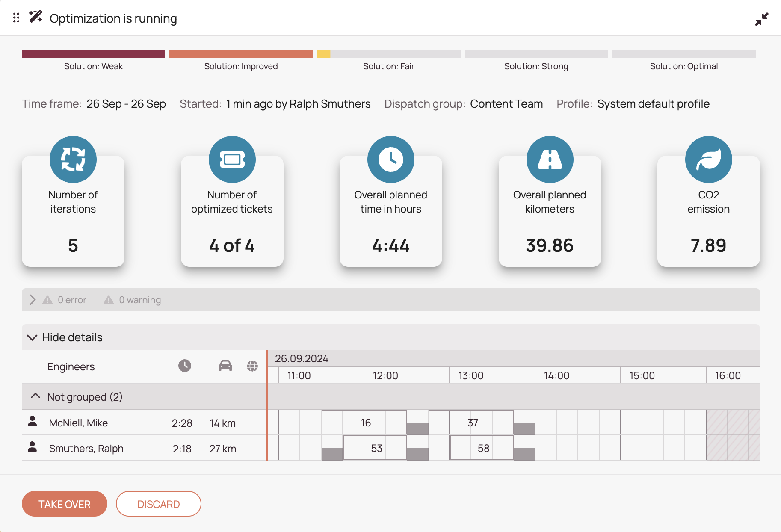Screen dimensions: 781x532
Task: Click the Number of optimized tickets icon
Action: pyautogui.click(x=231, y=159)
